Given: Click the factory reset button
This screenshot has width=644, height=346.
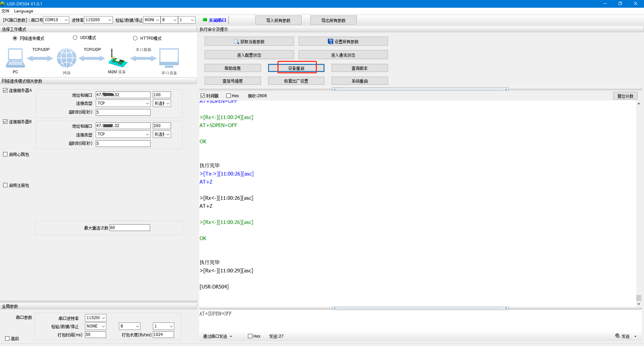Looking at the screenshot, I should click(x=296, y=81).
